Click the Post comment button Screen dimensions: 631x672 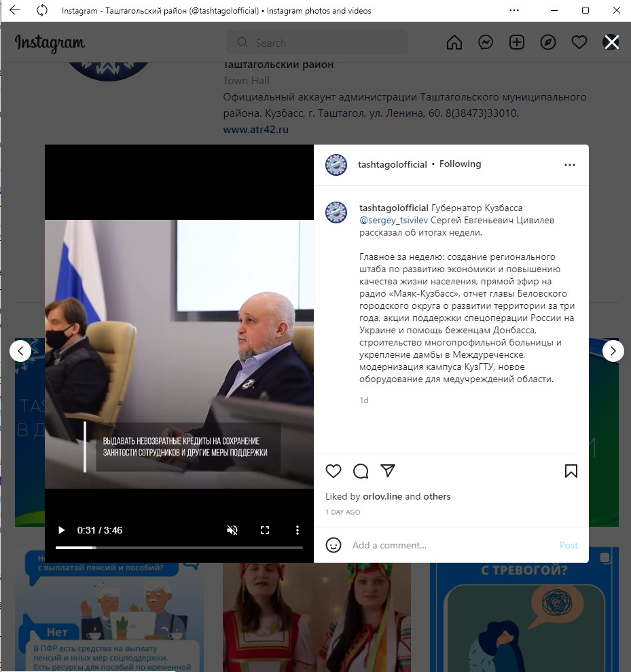[x=569, y=545]
